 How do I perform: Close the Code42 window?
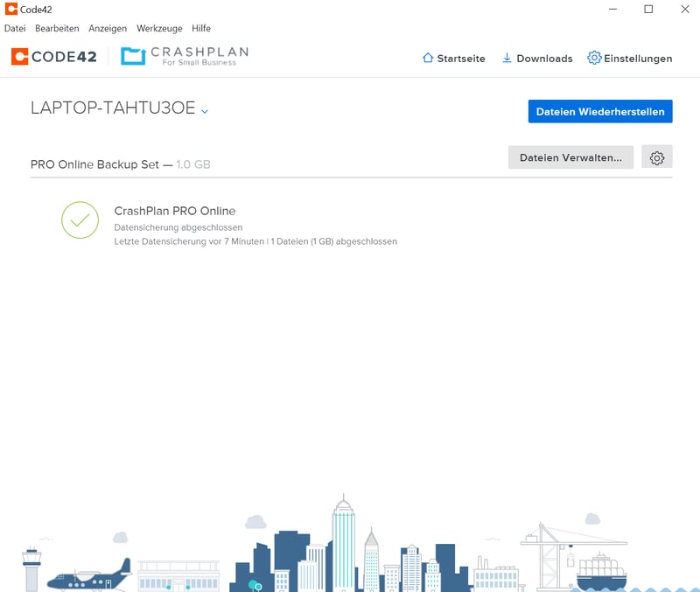point(685,9)
